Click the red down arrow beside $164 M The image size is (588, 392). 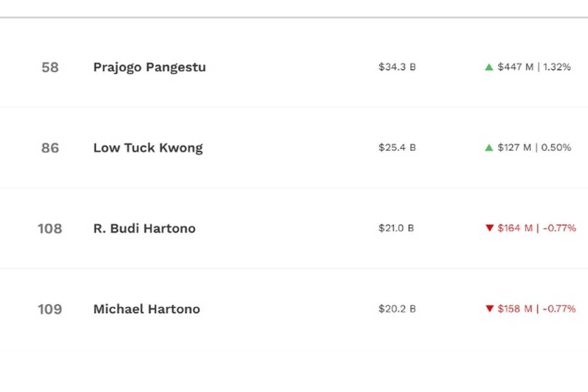(x=489, y=228)
